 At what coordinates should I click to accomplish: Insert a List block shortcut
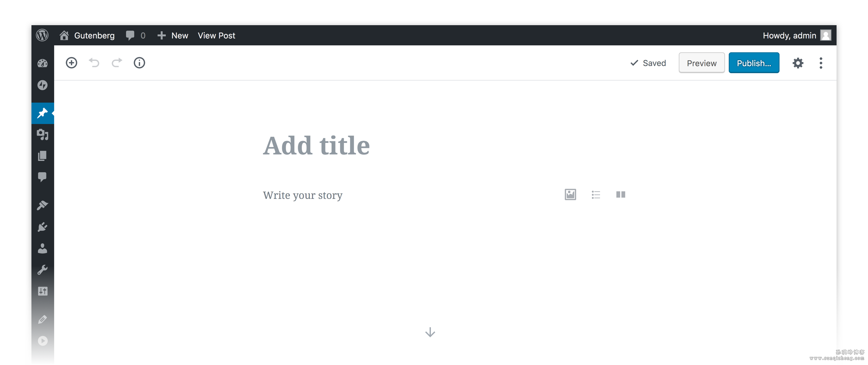point(596,194)
